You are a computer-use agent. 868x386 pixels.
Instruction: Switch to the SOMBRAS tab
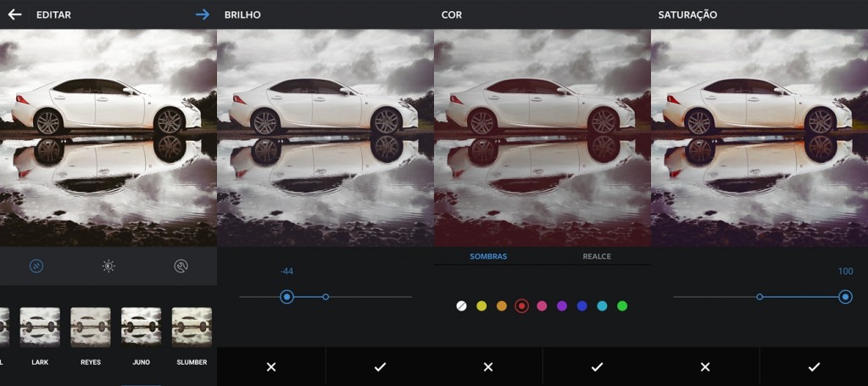coord(488,256)
